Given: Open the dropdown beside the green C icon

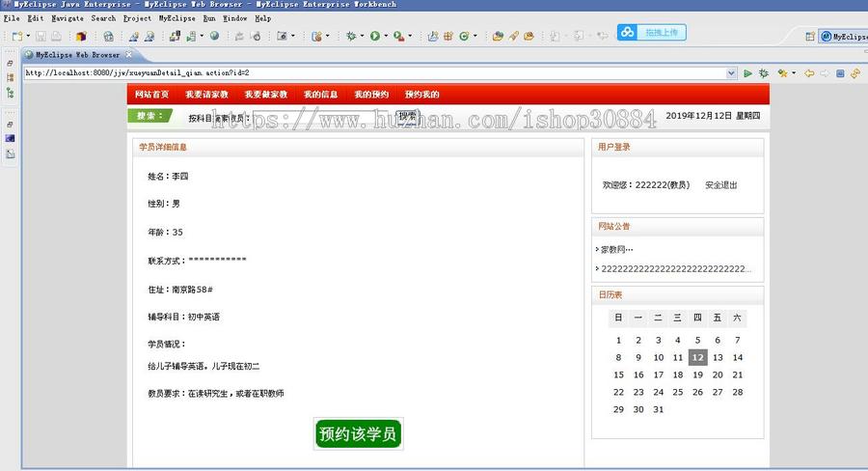Looking at the screenshot, I should [475, 36].
